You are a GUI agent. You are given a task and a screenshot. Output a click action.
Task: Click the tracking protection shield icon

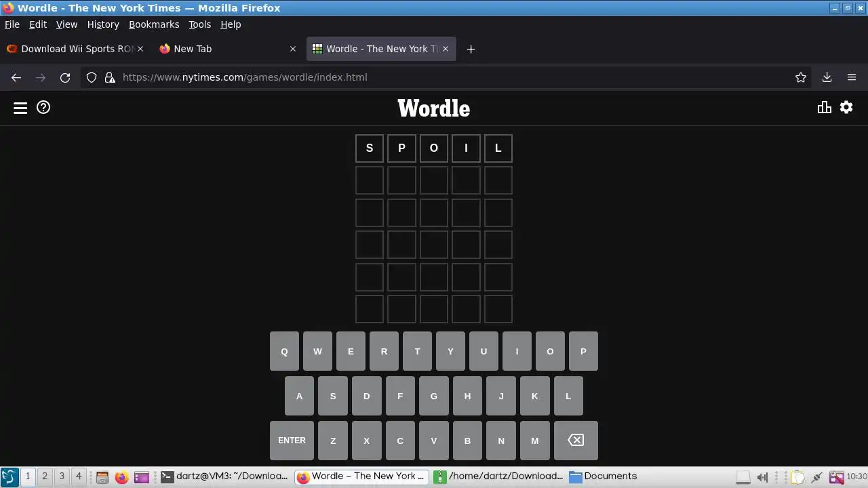(92, 77)
